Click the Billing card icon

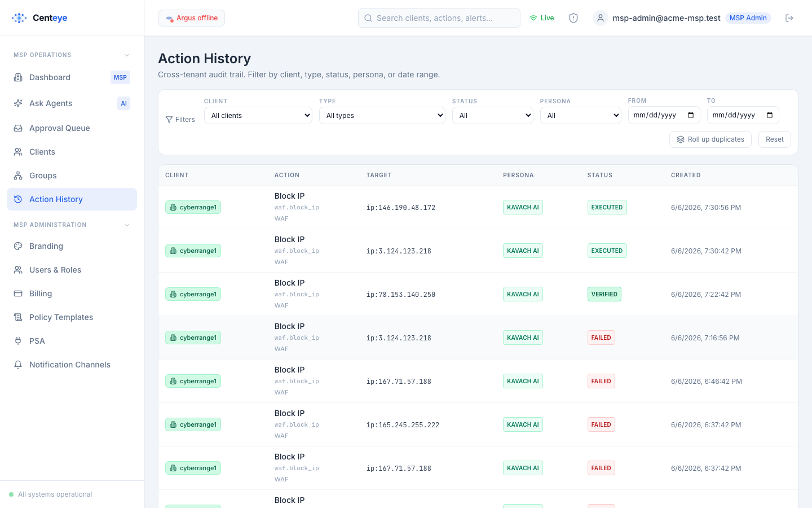[18, 294]
